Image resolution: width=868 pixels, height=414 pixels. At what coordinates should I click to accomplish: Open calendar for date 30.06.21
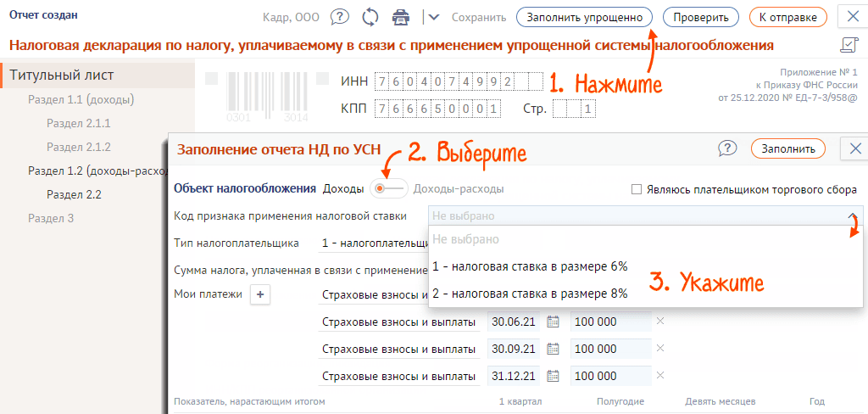tap(554, 322)
